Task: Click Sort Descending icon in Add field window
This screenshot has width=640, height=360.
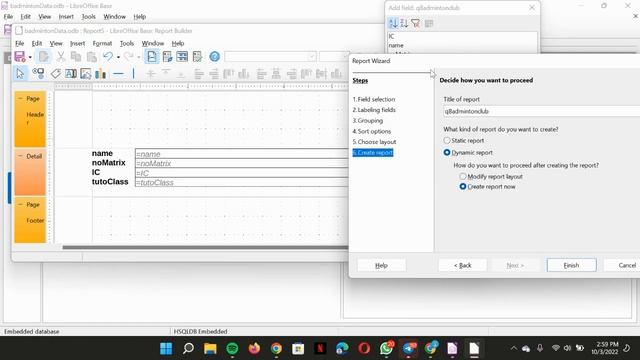Action: tap(404, 23)
